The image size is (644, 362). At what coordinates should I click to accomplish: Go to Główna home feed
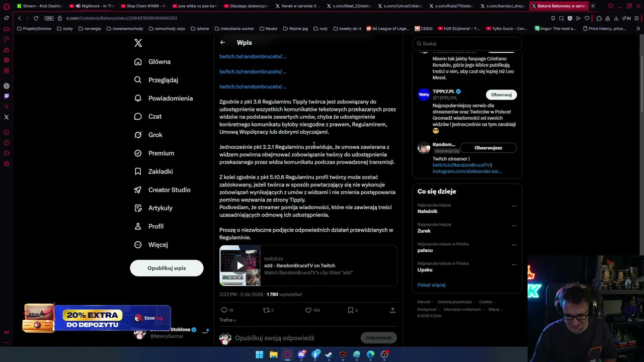point(152,62)
